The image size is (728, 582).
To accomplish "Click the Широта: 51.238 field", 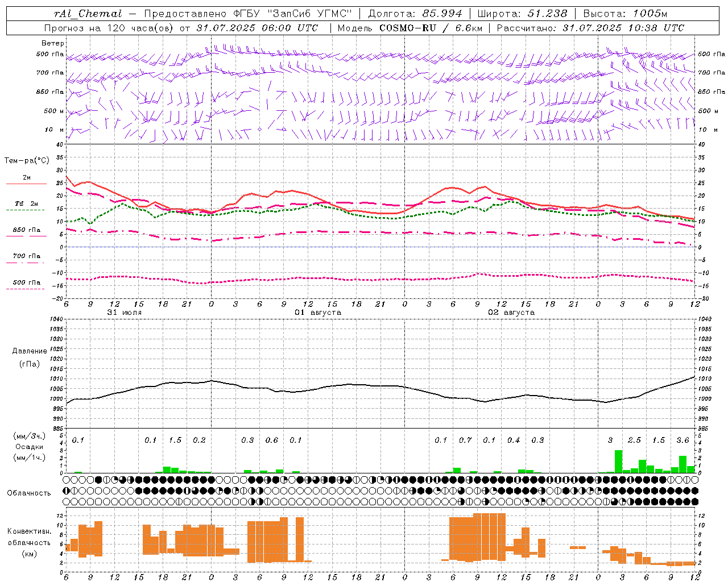I will tap(522, 14).
